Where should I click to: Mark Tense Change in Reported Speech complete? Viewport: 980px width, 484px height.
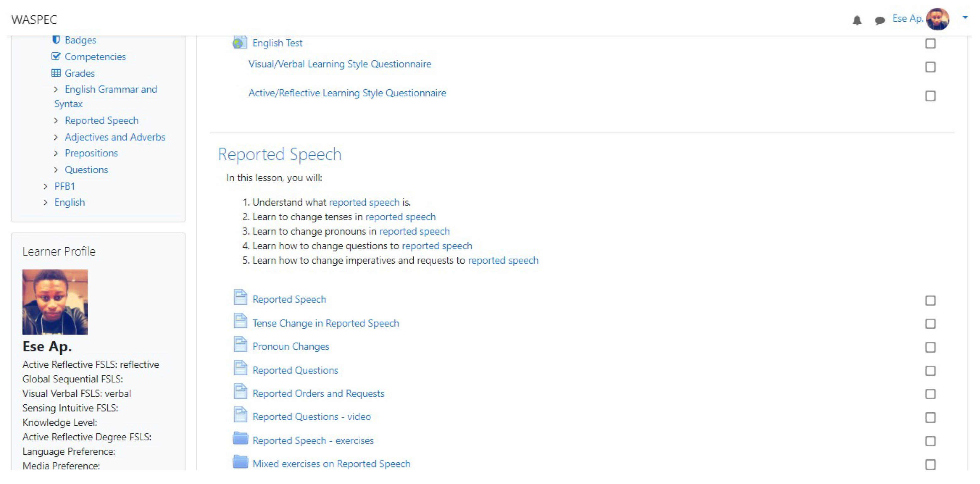(x=930, y=324)
